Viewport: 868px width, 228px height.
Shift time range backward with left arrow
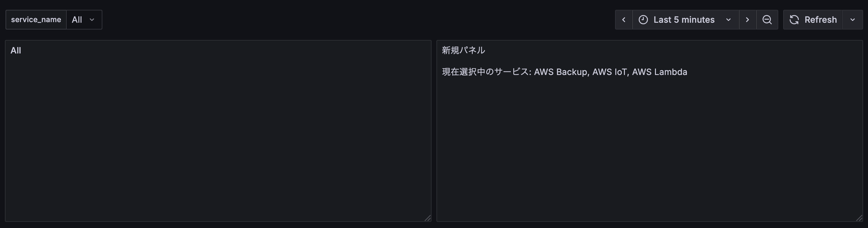(624, 20)
